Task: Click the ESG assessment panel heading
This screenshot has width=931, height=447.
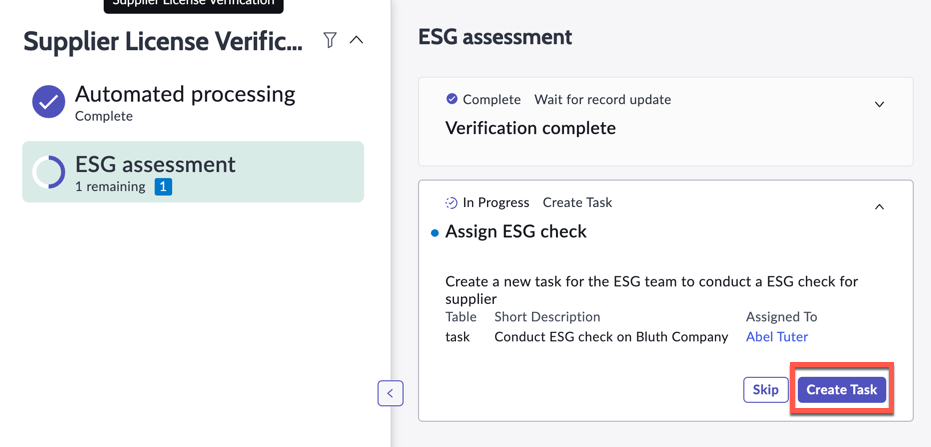Action: (x=495, y=37)
